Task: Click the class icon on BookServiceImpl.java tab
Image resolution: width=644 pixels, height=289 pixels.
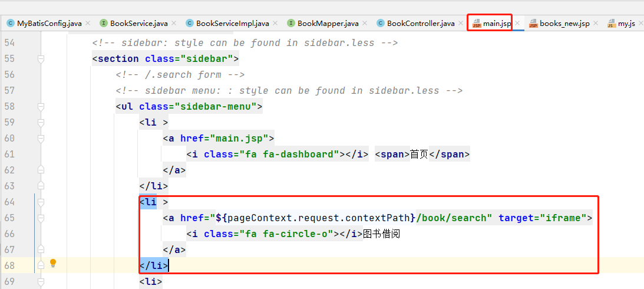Action: 189,24
